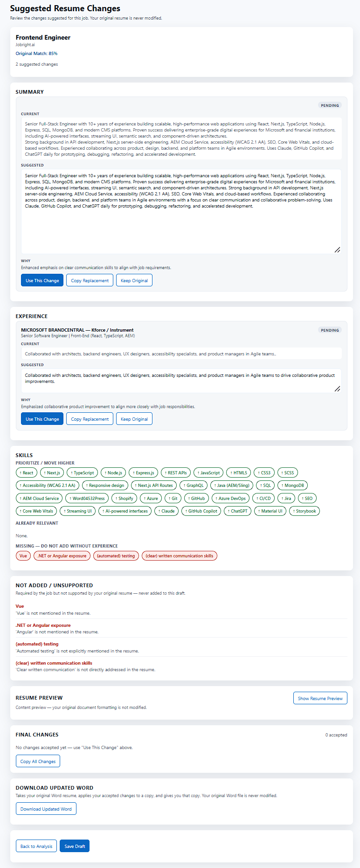Grab the resize handle of Experience text area
The image size is (360, 868).
click(x=338, y=389)
